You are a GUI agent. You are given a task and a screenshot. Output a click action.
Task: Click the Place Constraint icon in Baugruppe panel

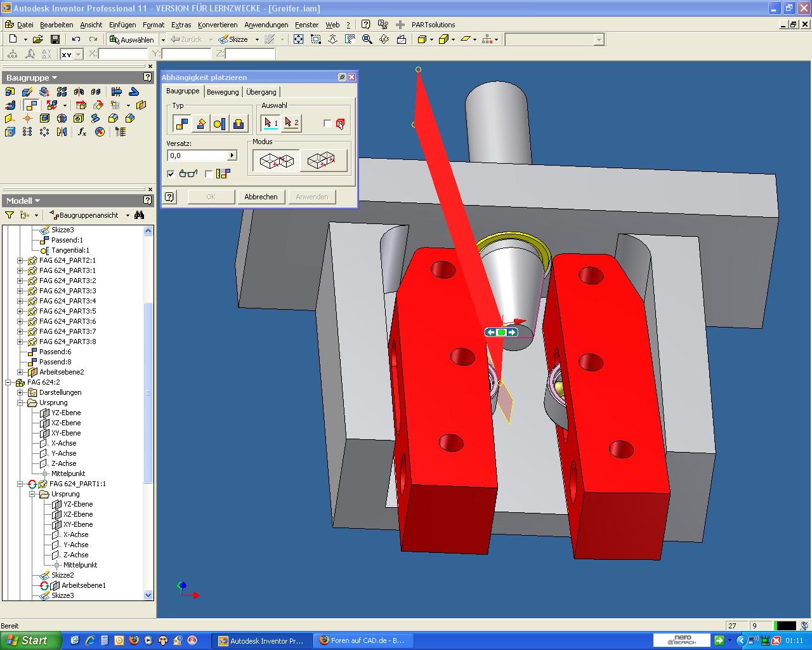[x=31, y=105]
